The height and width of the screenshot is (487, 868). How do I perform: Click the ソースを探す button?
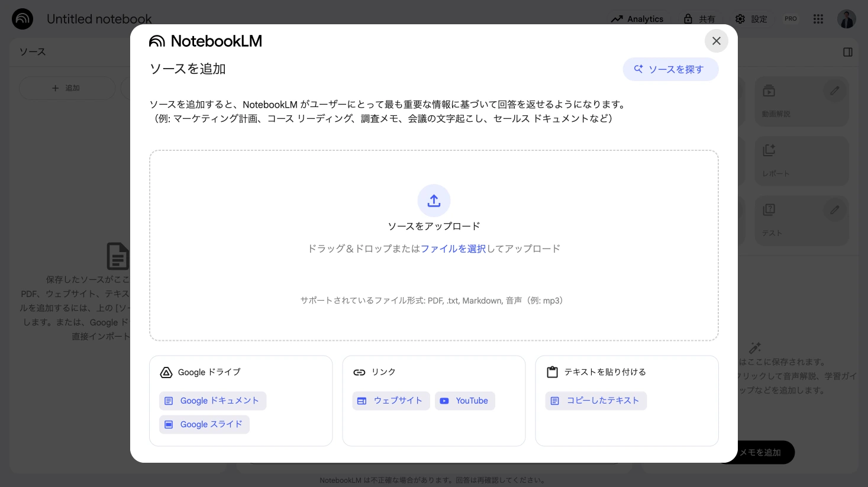pos(670,69)
